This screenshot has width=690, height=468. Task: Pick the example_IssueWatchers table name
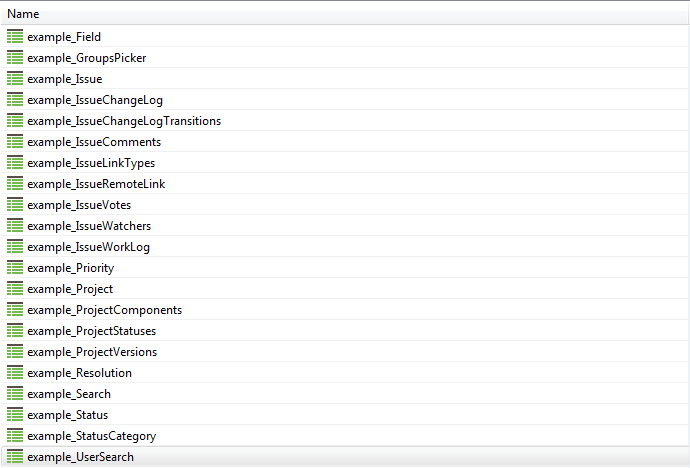[x=89, y=226]
